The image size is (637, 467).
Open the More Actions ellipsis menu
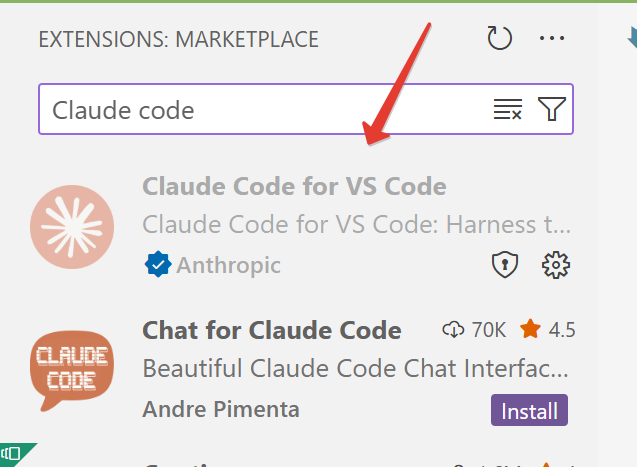pyautogui.click(x=552, y=40)
